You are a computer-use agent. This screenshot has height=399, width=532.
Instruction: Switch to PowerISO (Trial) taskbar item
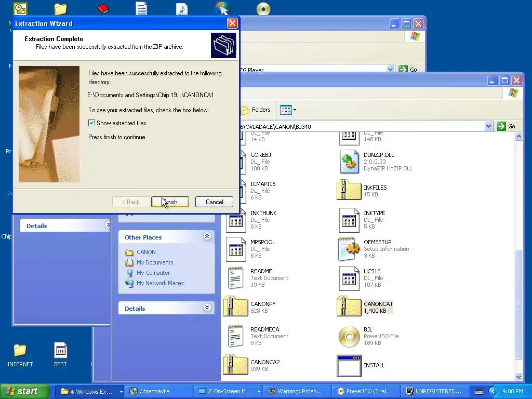coord(365,392)
